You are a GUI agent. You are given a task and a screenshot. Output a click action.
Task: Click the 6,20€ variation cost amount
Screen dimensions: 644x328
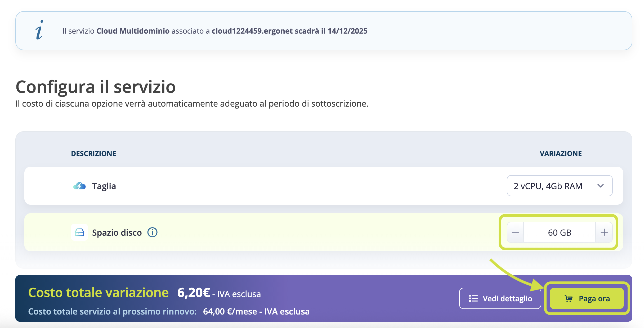[194, 293]
